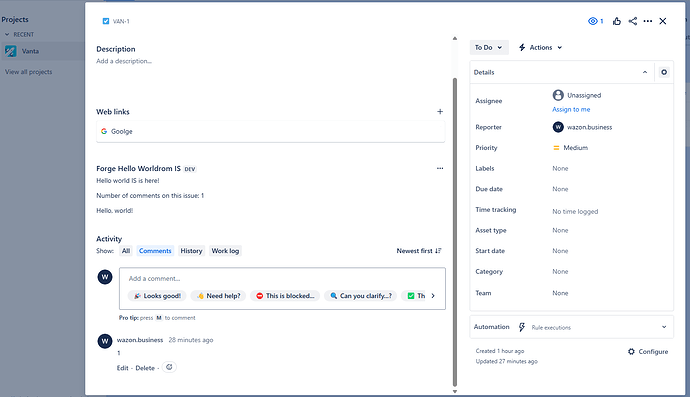Expand the Actions dropdown

540,48
